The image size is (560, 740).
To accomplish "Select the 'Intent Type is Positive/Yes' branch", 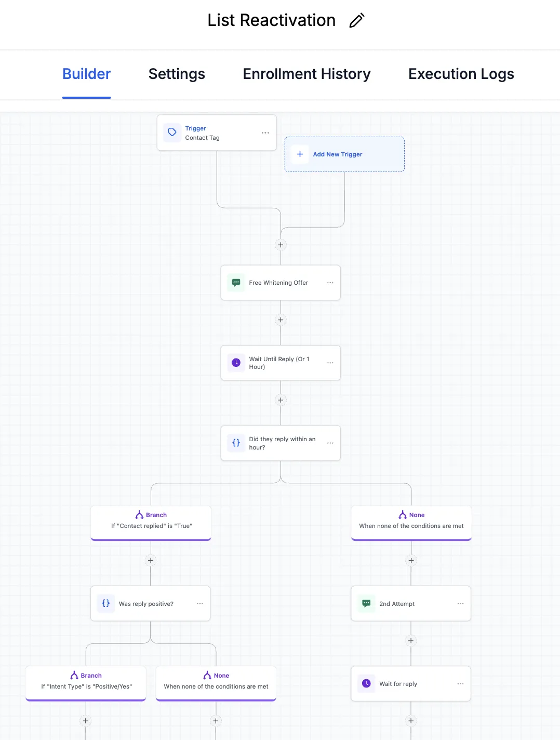I will [86, 681].
